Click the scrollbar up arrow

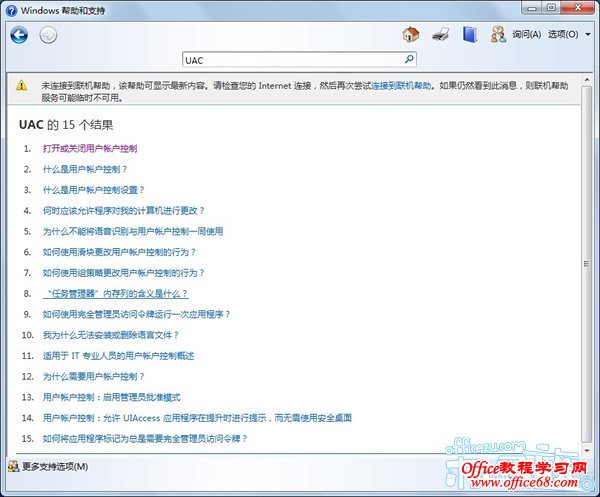click(586, 80)
